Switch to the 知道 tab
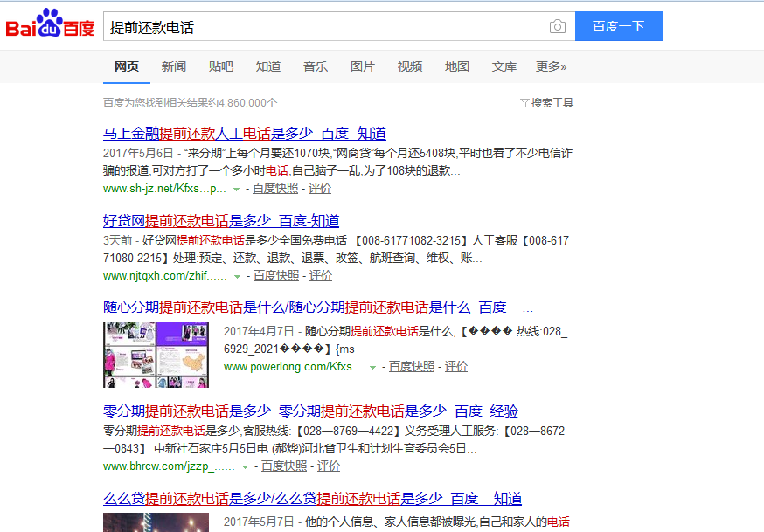This screenshot has width=764, height=532. [268, 66]
